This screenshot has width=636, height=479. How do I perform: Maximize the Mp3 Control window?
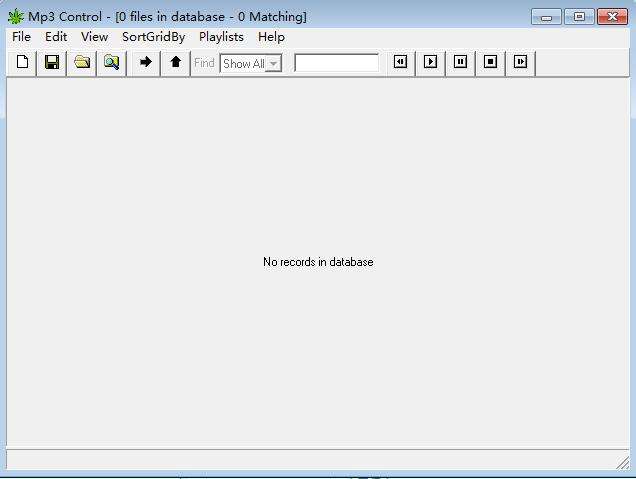pyautogui.click(x=579, y=17)
